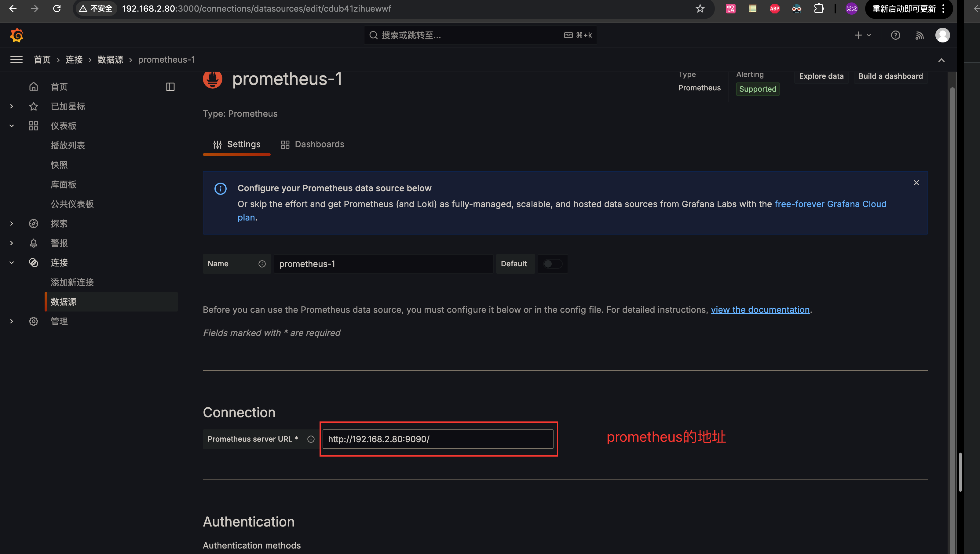Screen dimensions: 980x554
Task: Click the Starred star icon in sidebar
Action: 34,106
